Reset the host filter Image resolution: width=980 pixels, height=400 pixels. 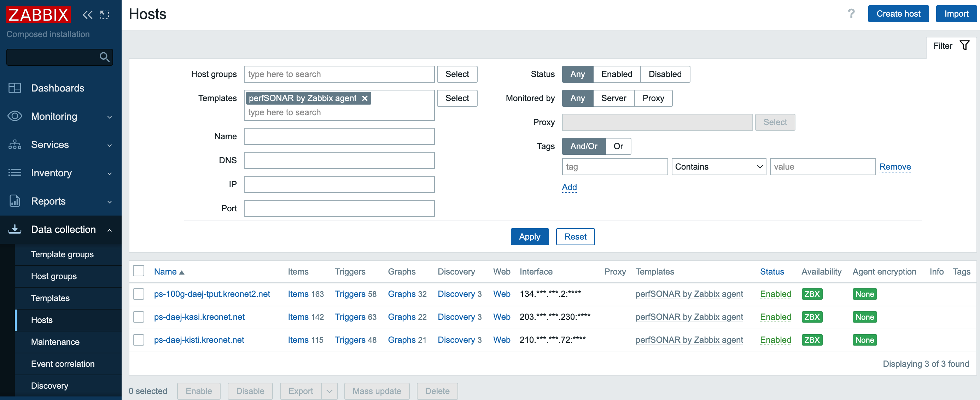point(575,236)
